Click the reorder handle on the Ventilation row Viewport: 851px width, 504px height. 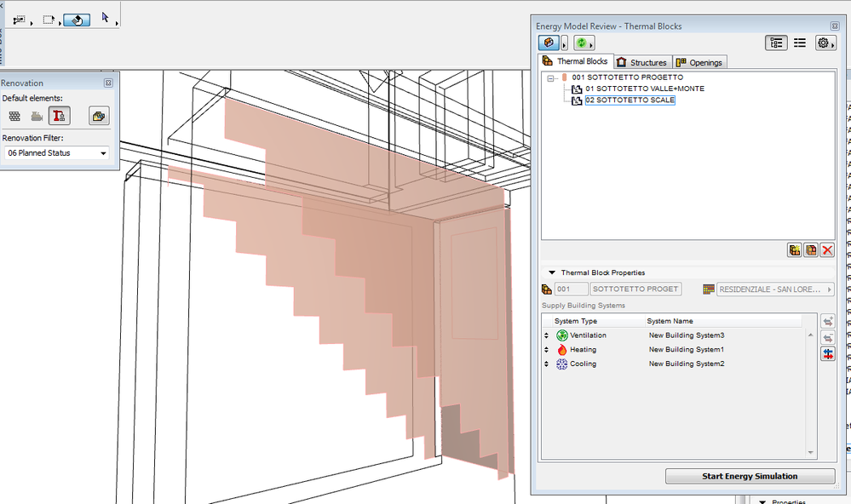547,335
